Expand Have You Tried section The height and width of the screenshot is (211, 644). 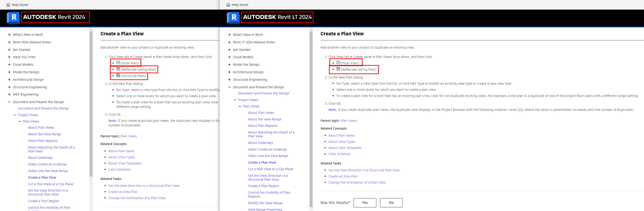point(9,57)
